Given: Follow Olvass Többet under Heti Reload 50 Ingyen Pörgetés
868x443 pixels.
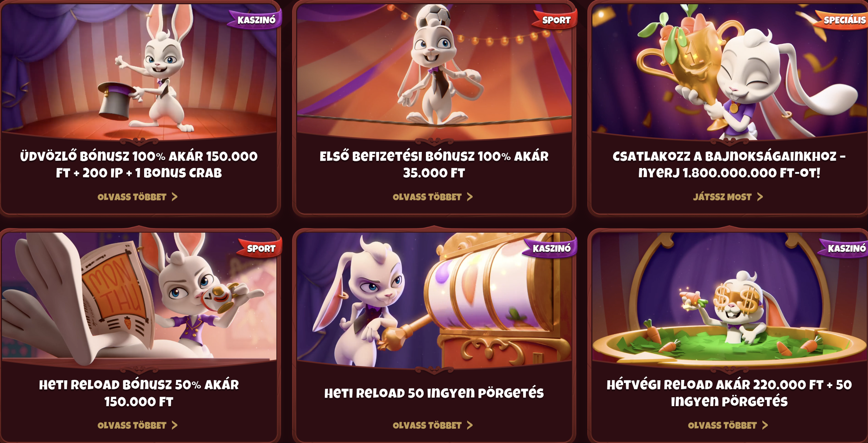Looking at the screenshot, I should coord(432,425).
